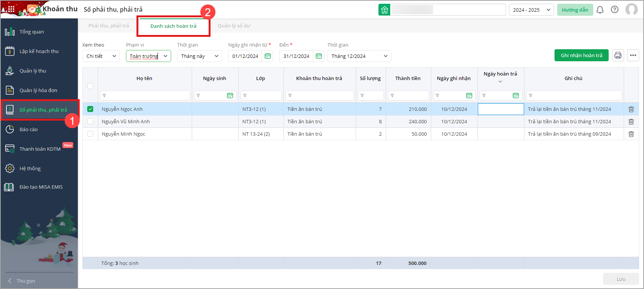The image size is (644, 289).
Task: Click the Lưu save button
Action: pyautogui.click(x=621, y=279)
